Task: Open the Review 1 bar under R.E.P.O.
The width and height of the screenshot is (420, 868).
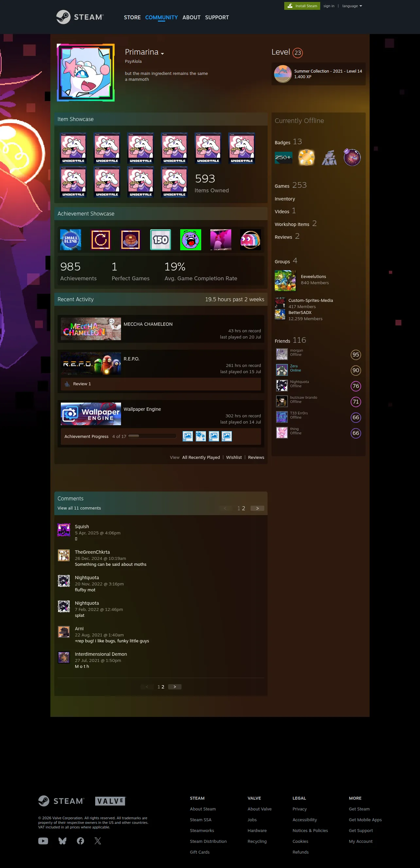Action: click(161, 384)
